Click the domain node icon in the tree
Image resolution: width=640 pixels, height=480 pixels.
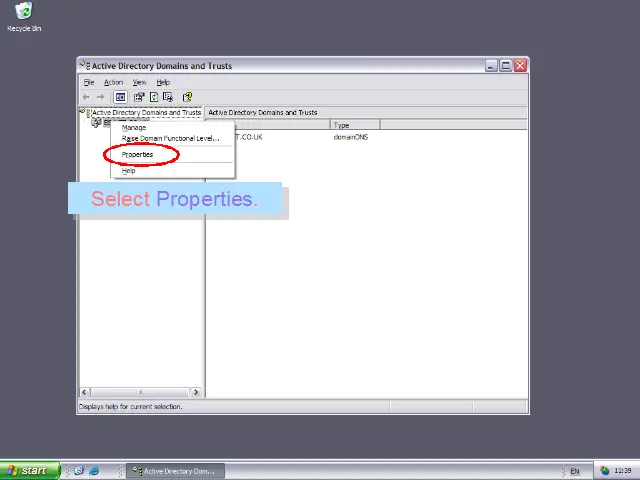(x=96, y=122)
